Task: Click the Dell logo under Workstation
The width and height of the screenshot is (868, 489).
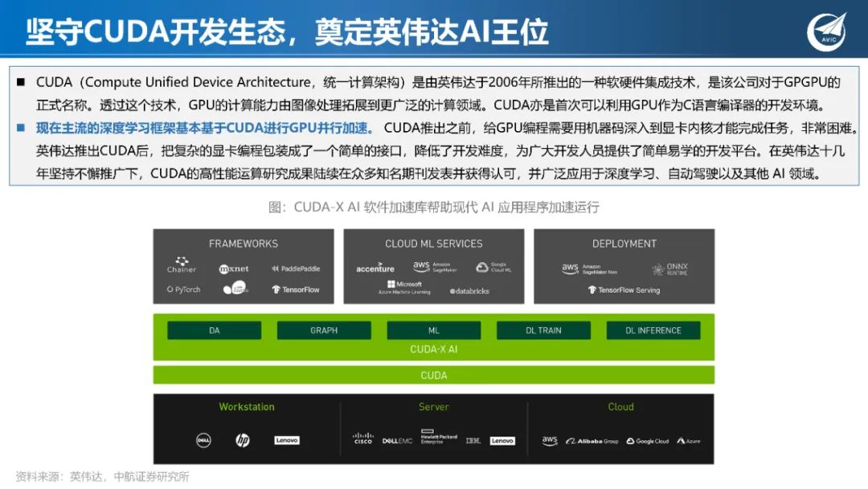Action: (x=203, y=440)
